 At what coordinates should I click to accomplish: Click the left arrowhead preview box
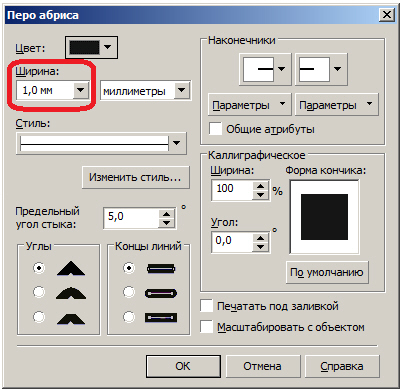[x=258, y=69]
